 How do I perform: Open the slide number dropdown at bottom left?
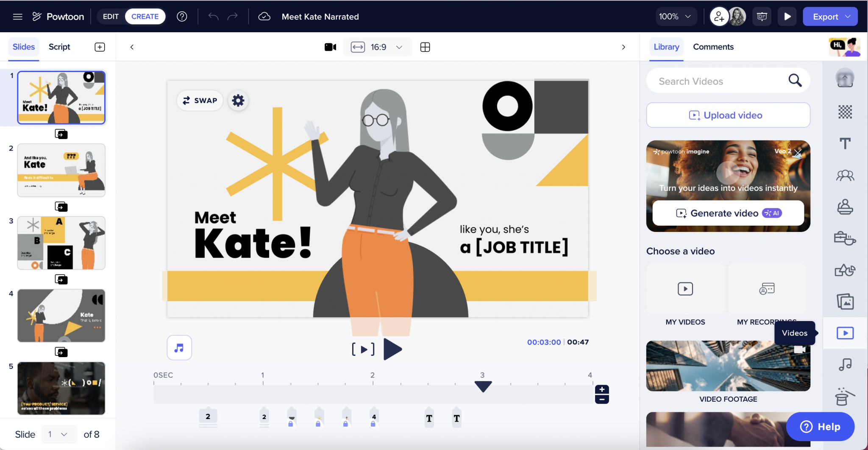pyautogui.click(x=59, y=434)
